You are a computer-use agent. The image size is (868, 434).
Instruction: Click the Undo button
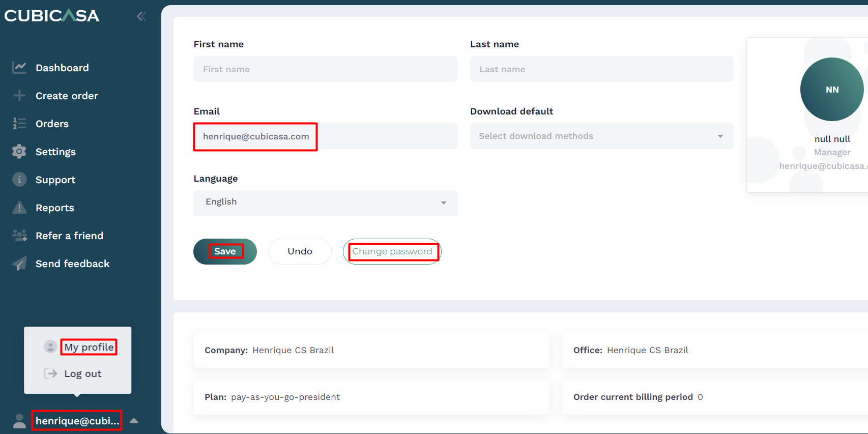click(x=300, y=251)
